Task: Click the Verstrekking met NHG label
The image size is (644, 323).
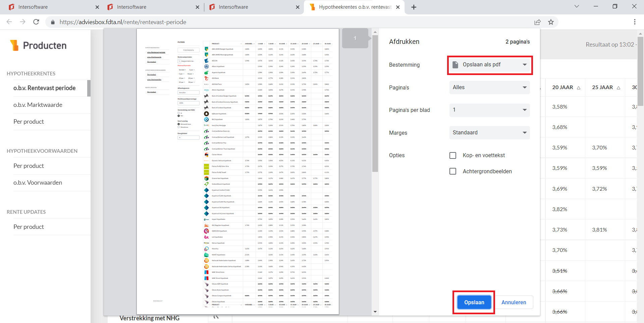Action: [149, 318]
